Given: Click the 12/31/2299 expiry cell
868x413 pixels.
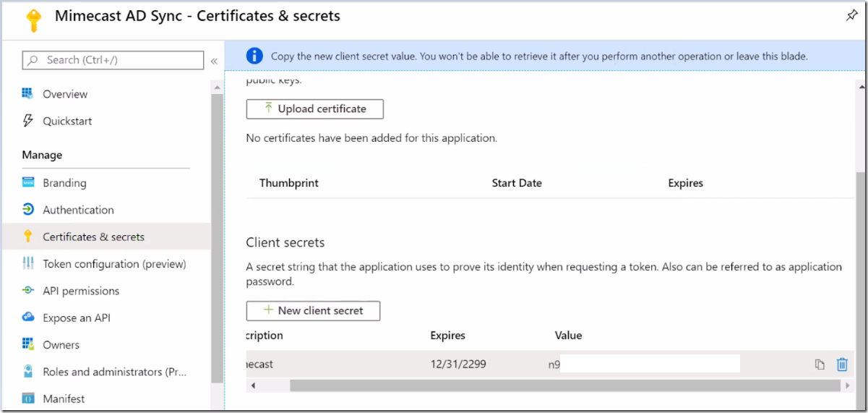Looking at the screenshot, I should coord(458,364).
